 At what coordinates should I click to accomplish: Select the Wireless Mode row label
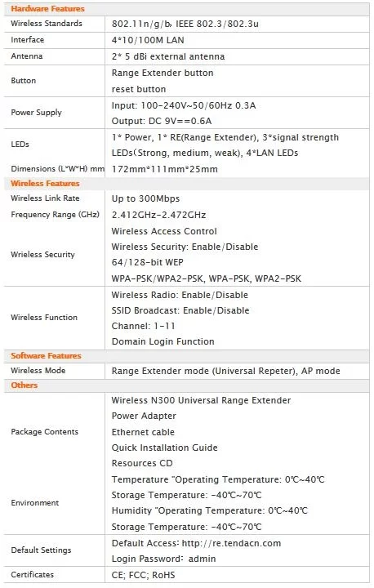click(38, 371)
